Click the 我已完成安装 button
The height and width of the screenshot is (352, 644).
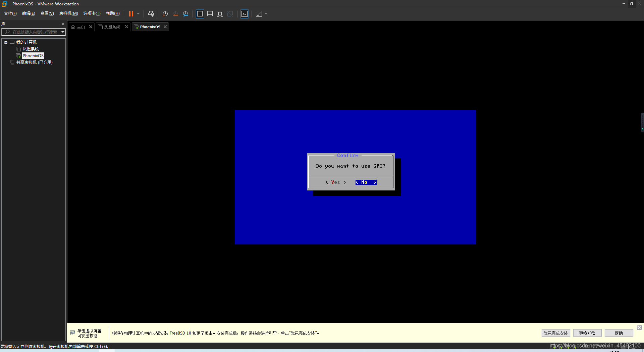[x=556, y=333]
